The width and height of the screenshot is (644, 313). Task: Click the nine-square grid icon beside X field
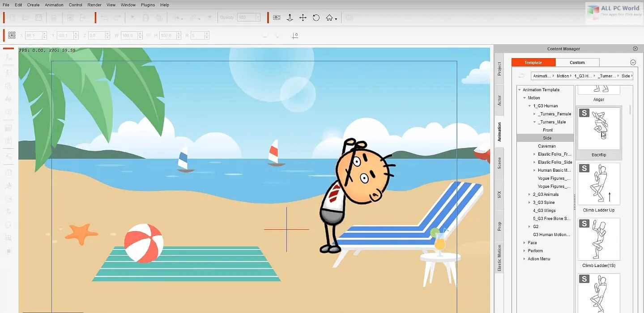coord(12,35)
